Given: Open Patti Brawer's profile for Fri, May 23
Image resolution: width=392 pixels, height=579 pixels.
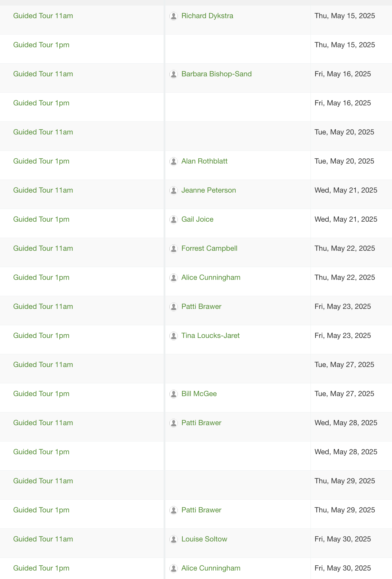Looking at the screenshot, I should (x=201, y=306).
